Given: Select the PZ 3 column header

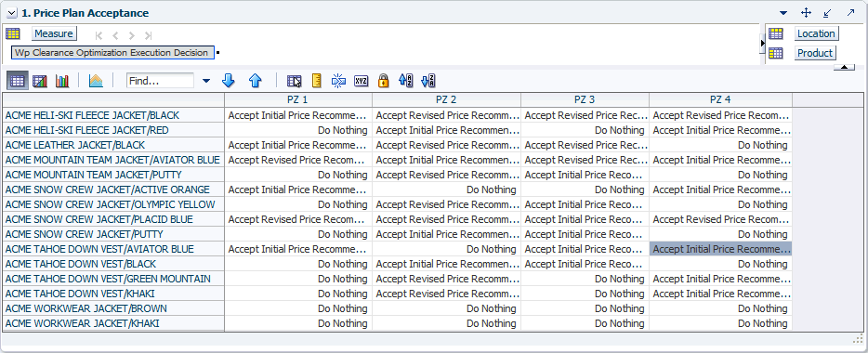Looking at the screenshot, I should 585,99.
